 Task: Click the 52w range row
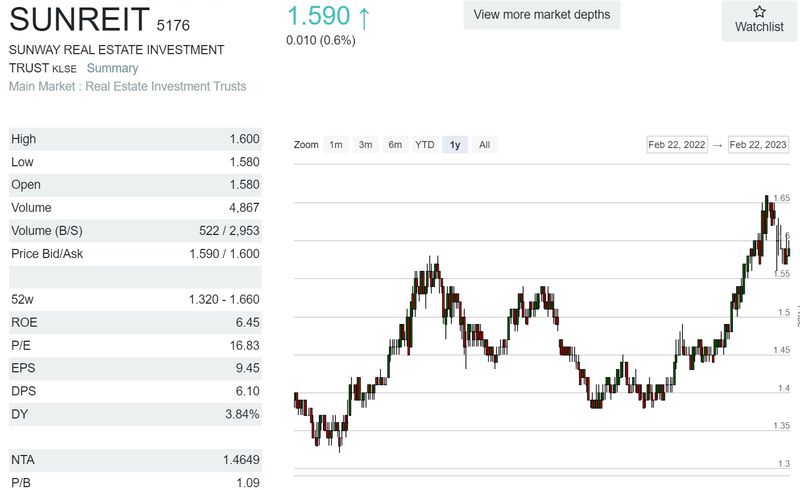[135, 299]
